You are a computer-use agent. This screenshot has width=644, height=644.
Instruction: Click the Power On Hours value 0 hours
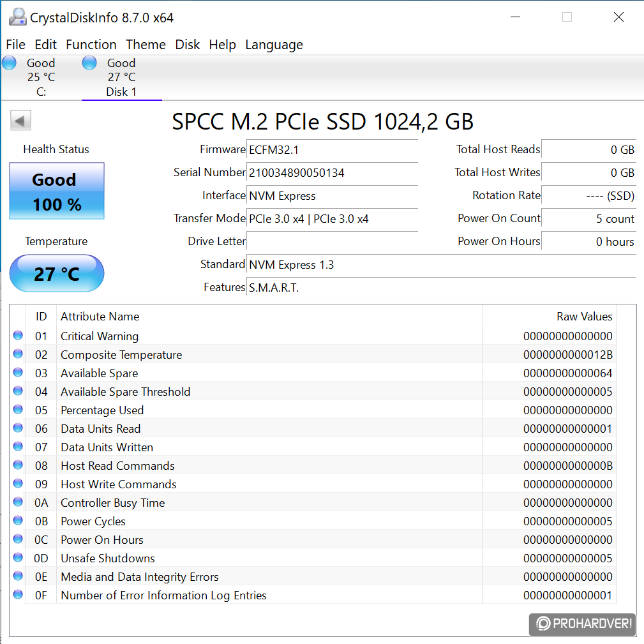[x=589, y=241]
